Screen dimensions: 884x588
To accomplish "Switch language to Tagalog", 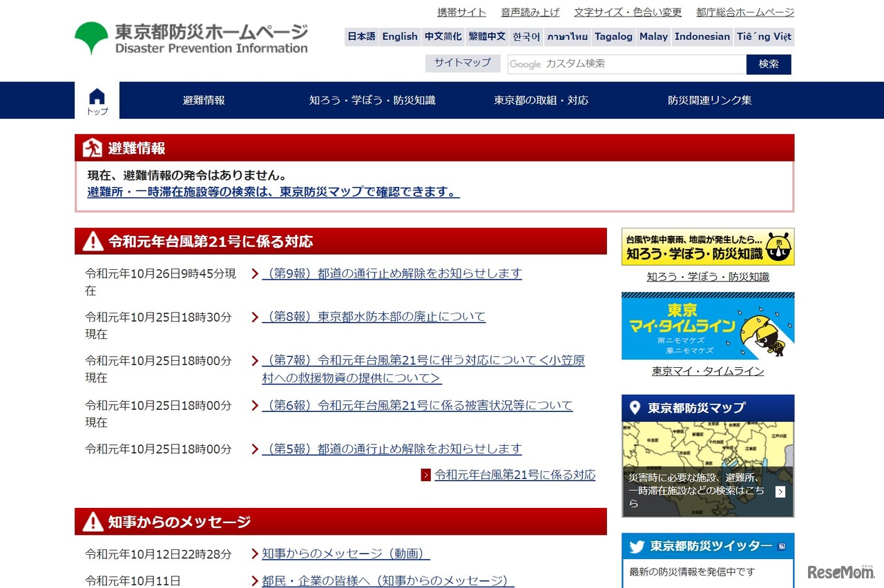I will (x=613, y=37).
